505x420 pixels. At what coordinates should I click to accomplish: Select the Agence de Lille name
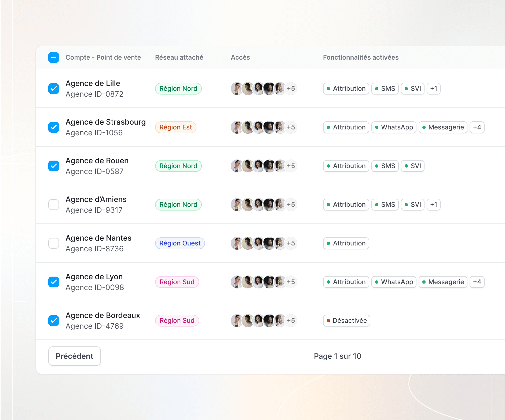point(93,83)
